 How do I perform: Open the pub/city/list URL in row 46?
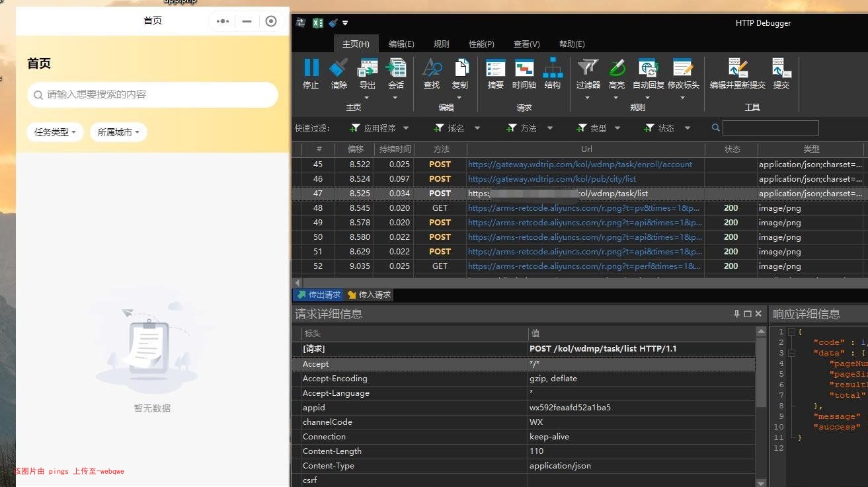click(552, 178)
